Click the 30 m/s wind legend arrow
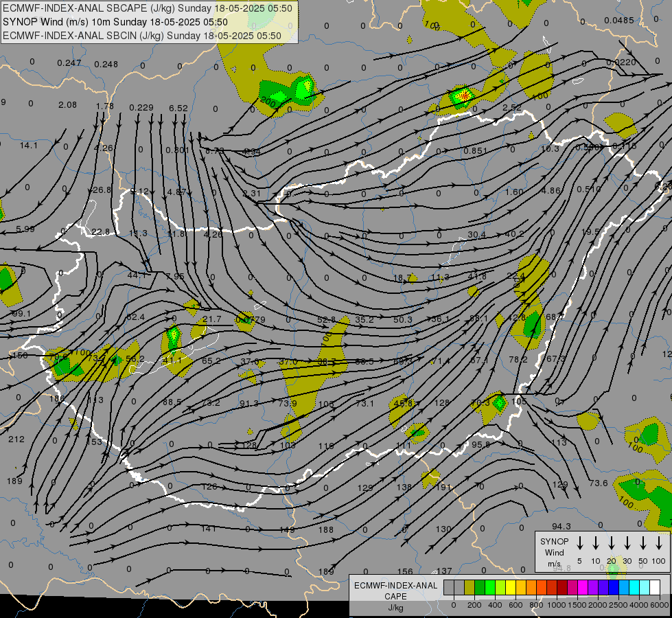 [627, 543]
